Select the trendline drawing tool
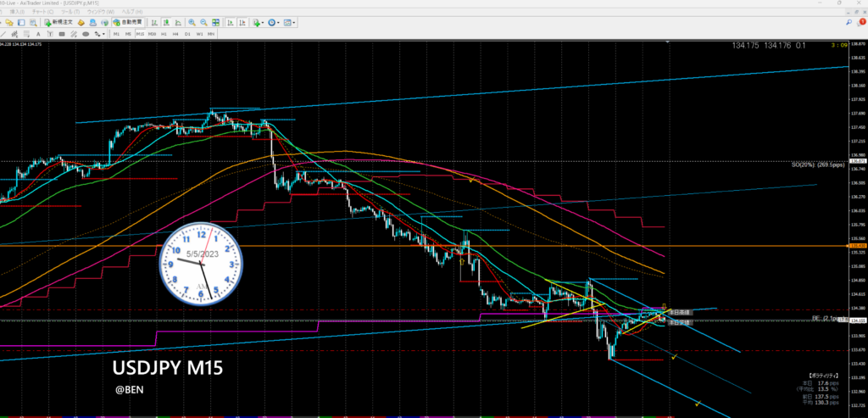This screenshot has width=868, height=418. [3, 34]
